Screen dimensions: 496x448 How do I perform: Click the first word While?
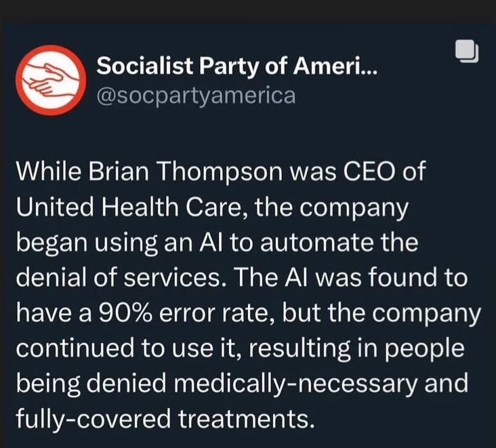tap(48, 171)
